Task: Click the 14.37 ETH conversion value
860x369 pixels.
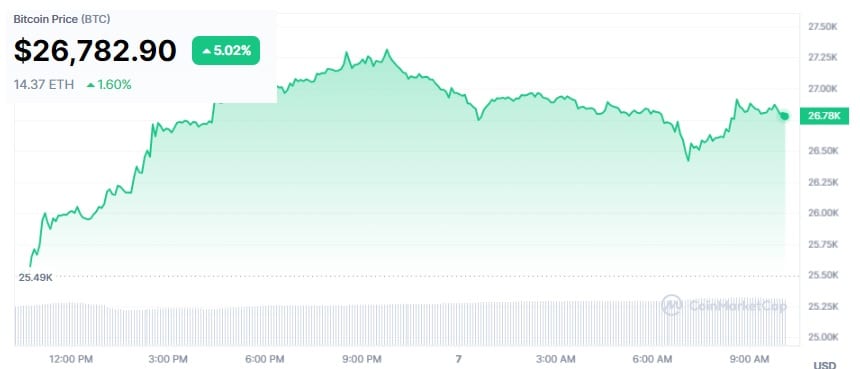Action: pyautogui.click(x=44, y=85)
